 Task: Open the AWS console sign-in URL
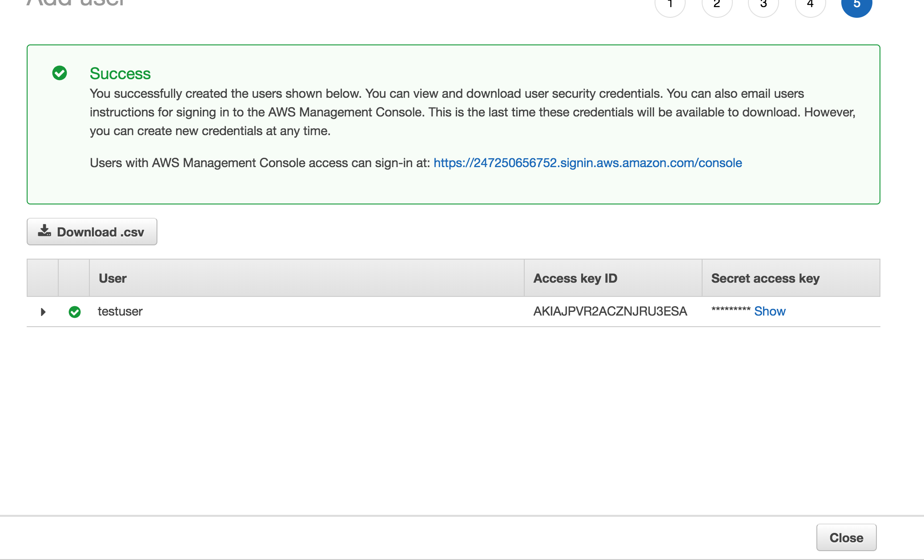tap(587, 163)
